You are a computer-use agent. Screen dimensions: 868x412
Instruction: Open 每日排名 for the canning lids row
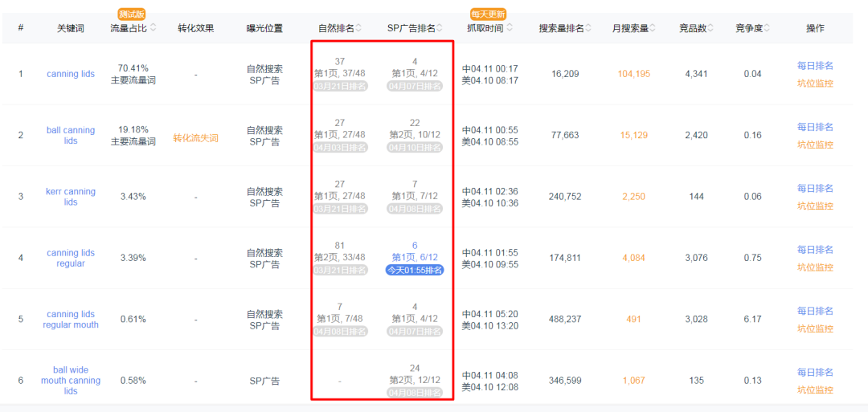point(815,66)
